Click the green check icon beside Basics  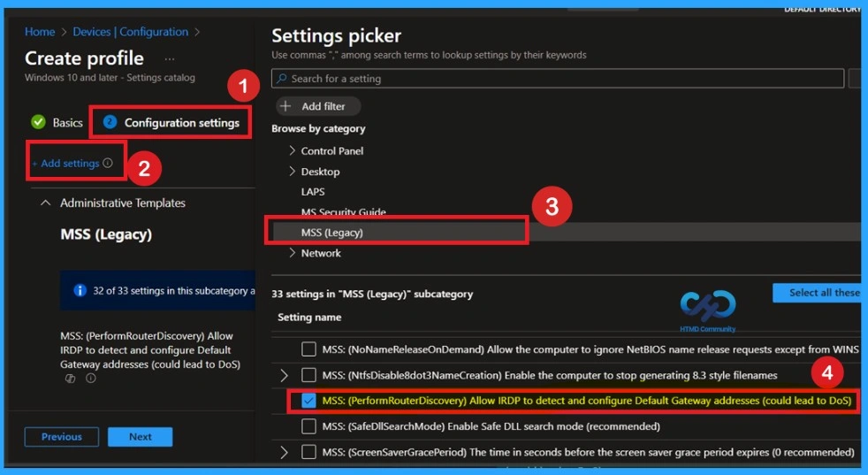(x=38, y=122)
